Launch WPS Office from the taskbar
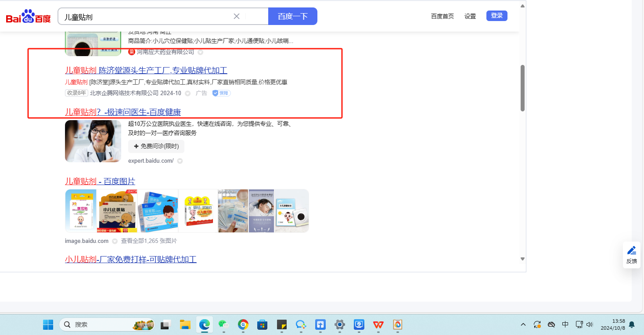Viewport: 644px width, 335px height. (378, 325)
